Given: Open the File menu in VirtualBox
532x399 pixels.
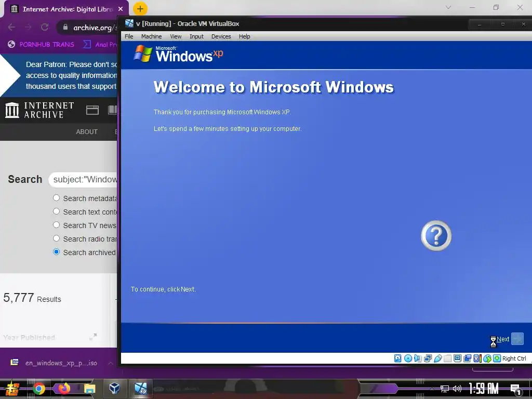Looking at the screenshot, I should pos(129,36).
